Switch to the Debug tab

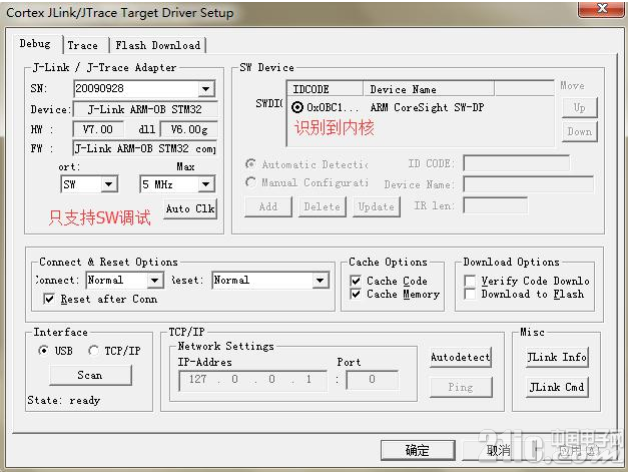(x=35, y=44)
